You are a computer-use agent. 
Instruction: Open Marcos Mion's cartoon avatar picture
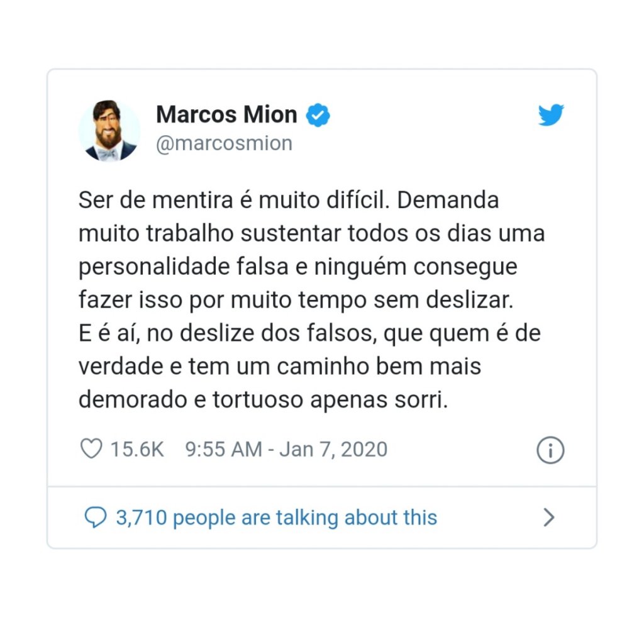[x=109, y=130]
